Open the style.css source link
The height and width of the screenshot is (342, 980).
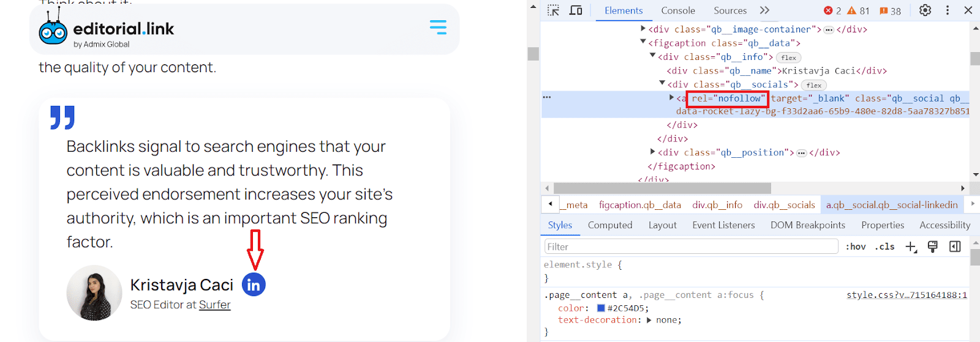907,295
